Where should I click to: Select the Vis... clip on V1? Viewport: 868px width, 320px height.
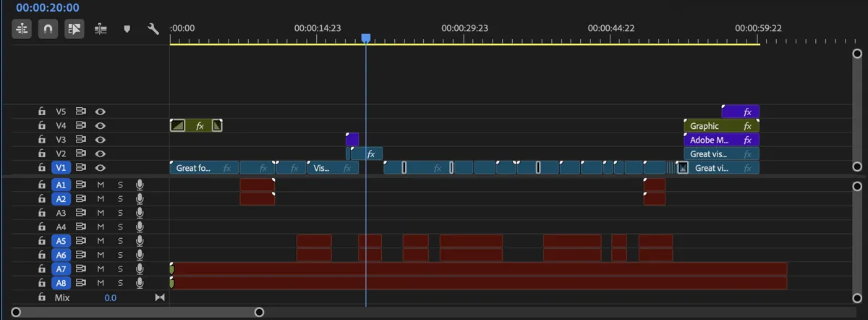(x=333, y=168)
